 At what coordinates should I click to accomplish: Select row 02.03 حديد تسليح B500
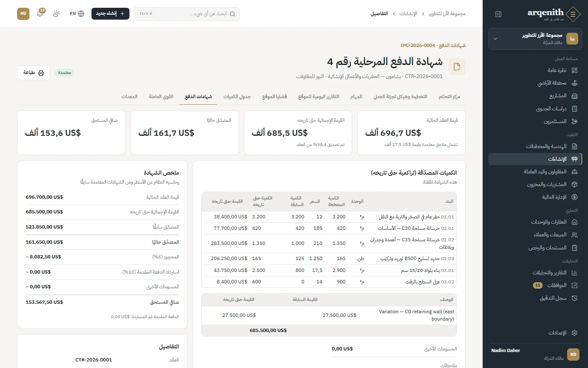tap(329, 258)
